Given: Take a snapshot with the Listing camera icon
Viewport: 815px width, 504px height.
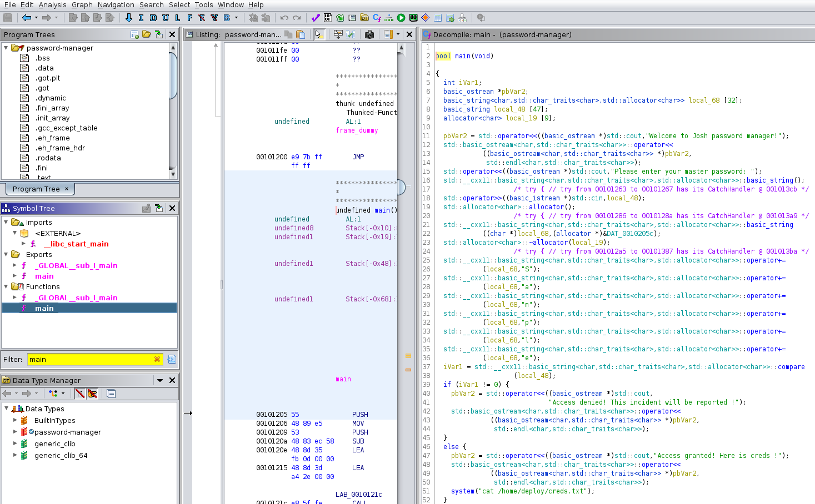Looking at the screenshot, I should 369,34.
